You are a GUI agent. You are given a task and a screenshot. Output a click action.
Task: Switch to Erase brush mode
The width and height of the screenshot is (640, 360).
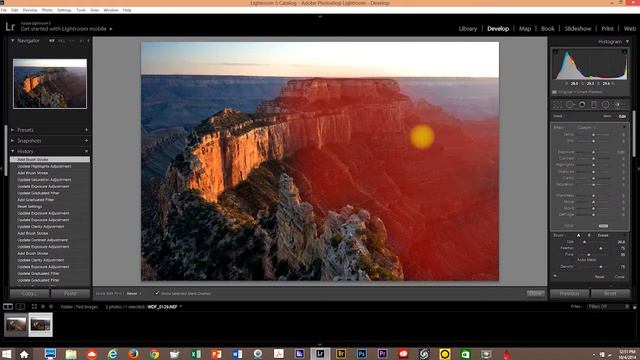pos(603,235)
